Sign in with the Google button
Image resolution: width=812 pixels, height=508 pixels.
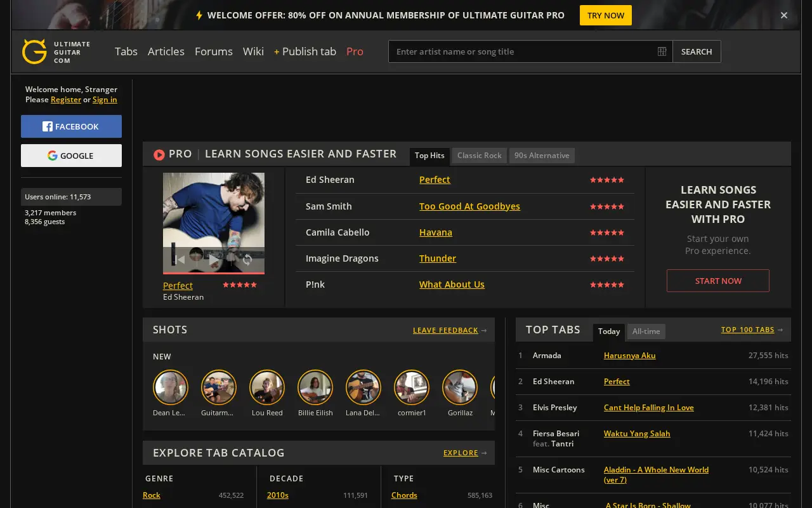pyautogui.click(x=71, y=156)
